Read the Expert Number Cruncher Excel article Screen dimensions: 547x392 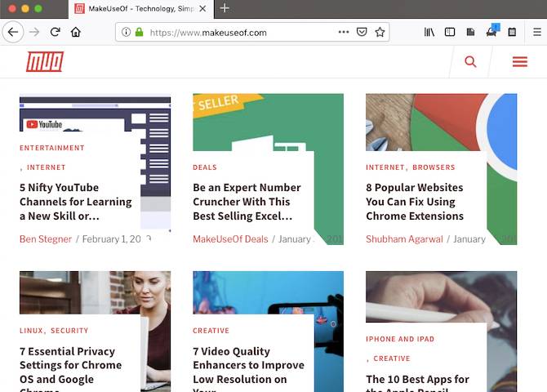(x=247, y=202)
